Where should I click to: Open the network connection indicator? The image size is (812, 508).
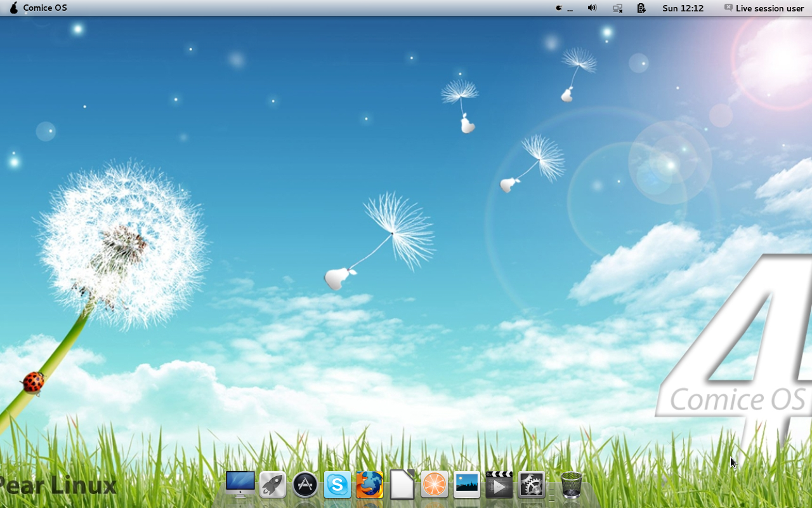(x=617, y=8)
